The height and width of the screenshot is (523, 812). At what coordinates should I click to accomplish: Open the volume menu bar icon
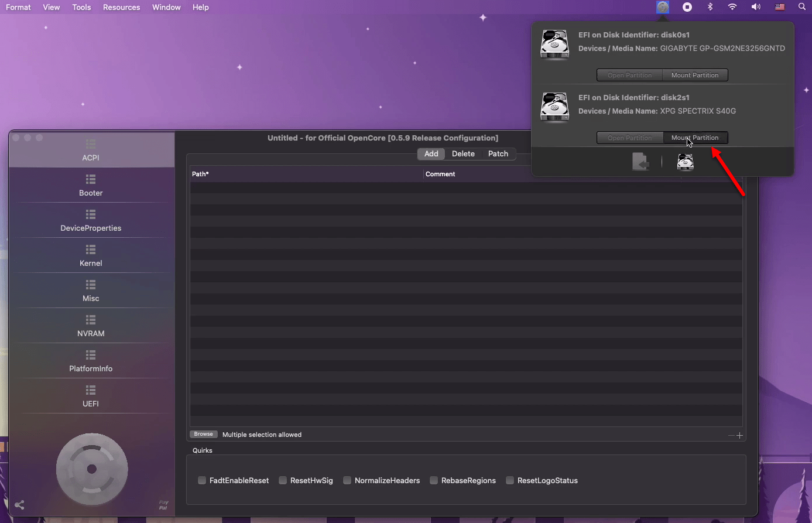(x=756, y=7)
